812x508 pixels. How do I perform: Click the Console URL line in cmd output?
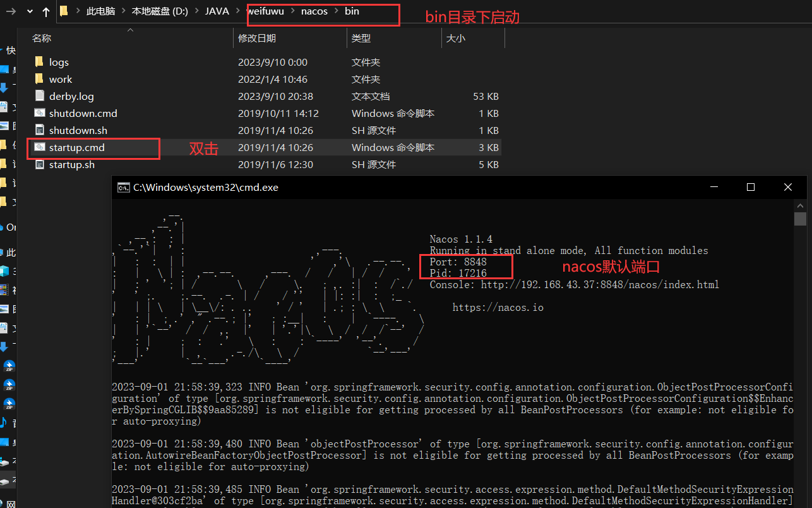(x=574, y=284)
